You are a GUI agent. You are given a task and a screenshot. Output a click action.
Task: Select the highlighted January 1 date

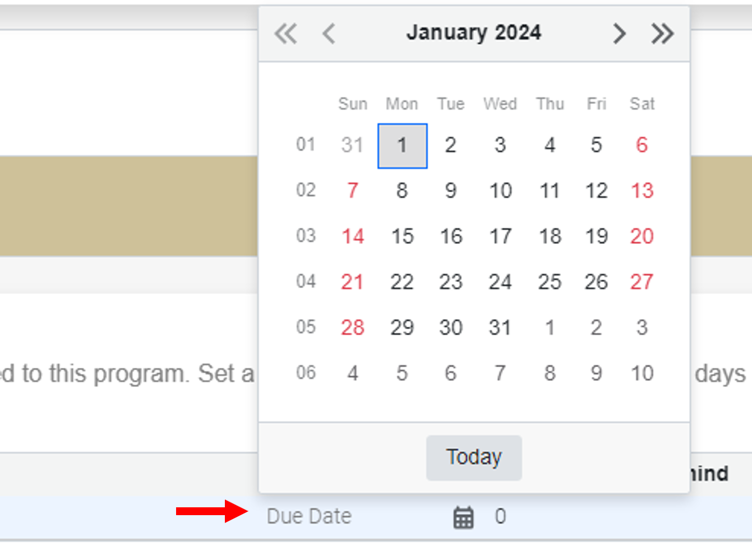pos(402,145)
